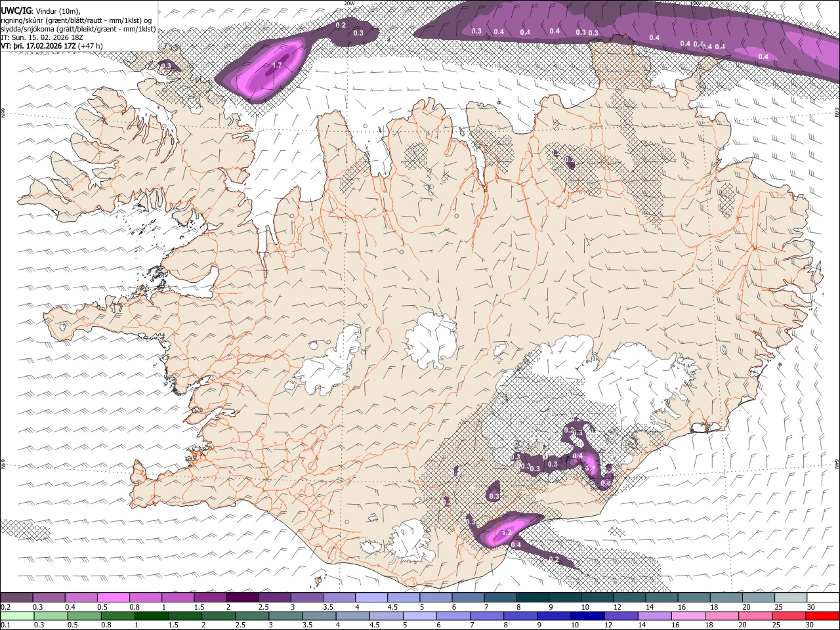Click the '(+47 h)' forecast offset text
Viewport: 840px width, 630px height.
click(x=91, y=46)
